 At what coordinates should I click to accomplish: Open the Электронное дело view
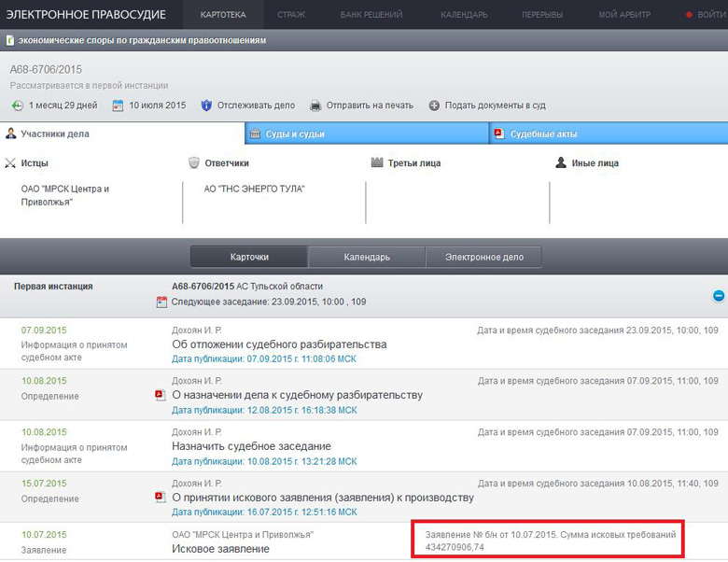[x=483, y=258]
